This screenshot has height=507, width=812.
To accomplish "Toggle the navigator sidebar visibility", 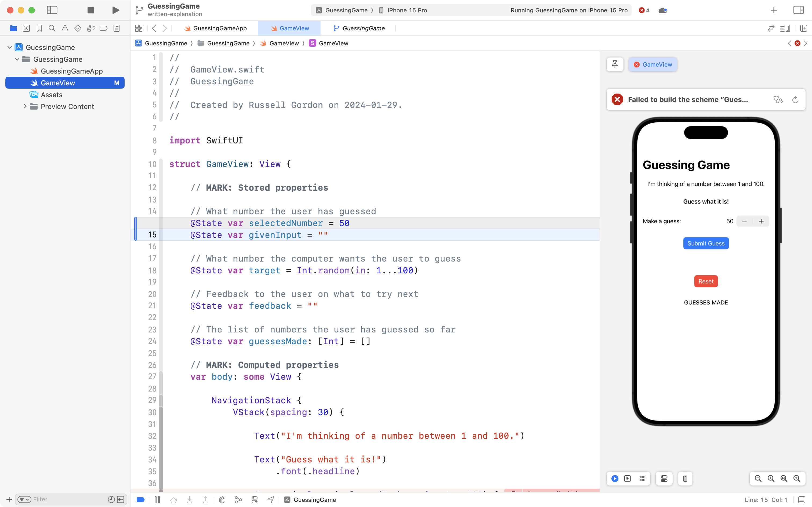I will coord(52,10).
